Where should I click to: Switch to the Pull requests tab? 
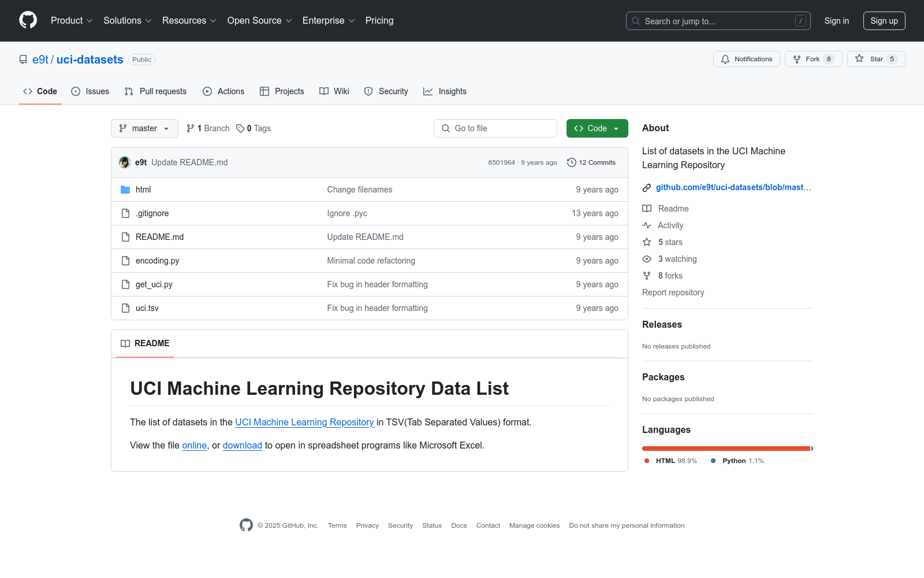click(x=155, y=91)
